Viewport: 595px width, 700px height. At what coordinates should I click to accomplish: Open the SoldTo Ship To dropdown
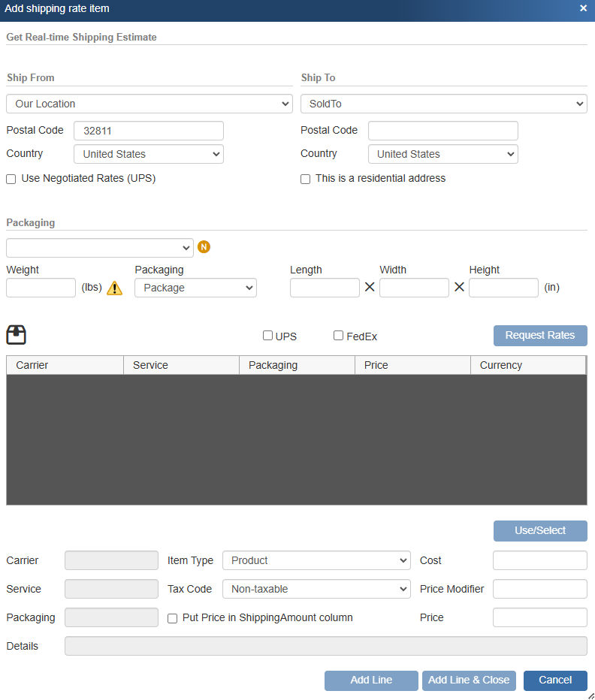[x=443, y=104]
